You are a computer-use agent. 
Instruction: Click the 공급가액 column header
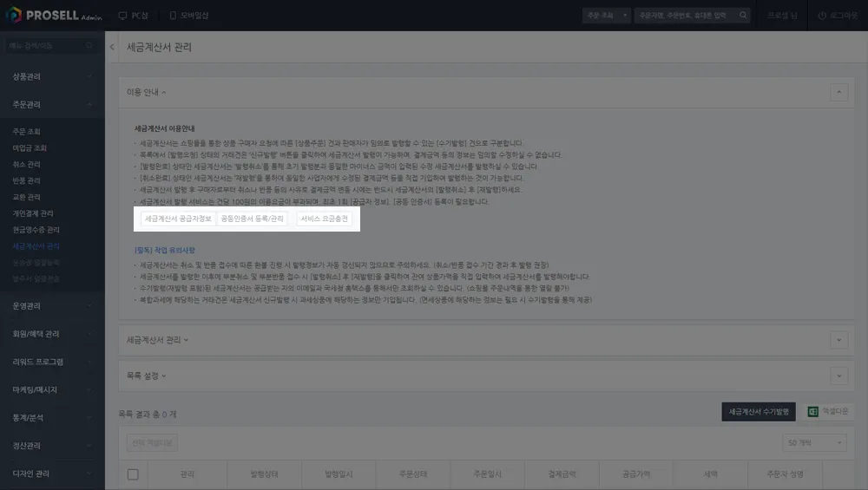636,474
